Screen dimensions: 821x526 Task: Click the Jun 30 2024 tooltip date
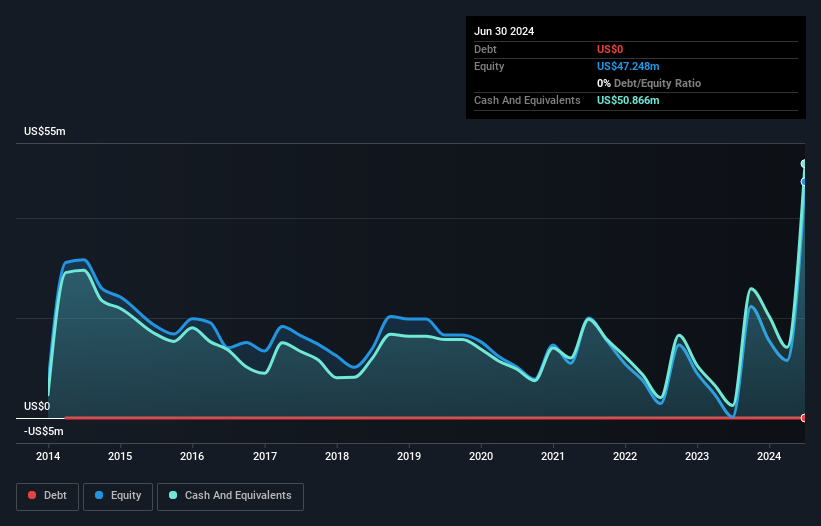click(504, 31)
